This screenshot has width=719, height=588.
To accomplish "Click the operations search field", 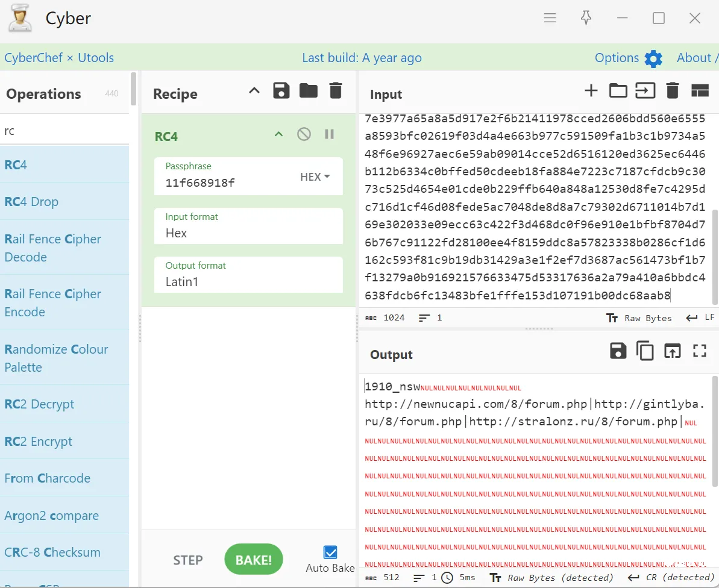I will click(63, 131).
